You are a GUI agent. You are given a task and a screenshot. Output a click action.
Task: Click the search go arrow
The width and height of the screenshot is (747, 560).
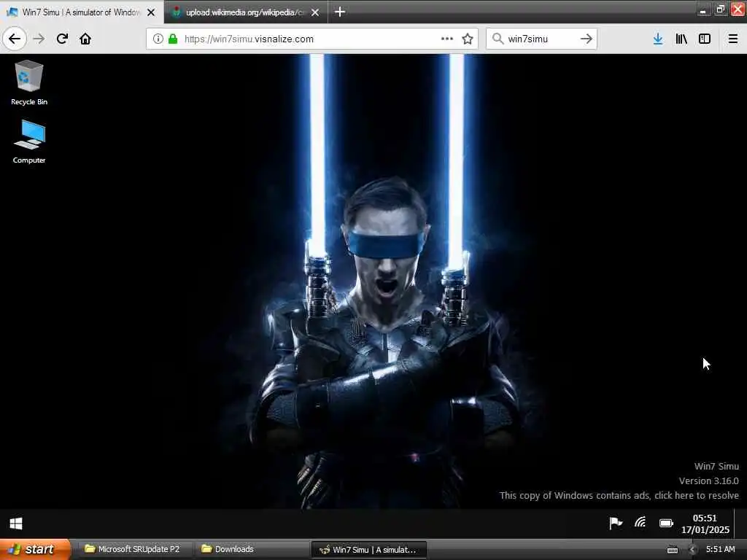[587, 39]
